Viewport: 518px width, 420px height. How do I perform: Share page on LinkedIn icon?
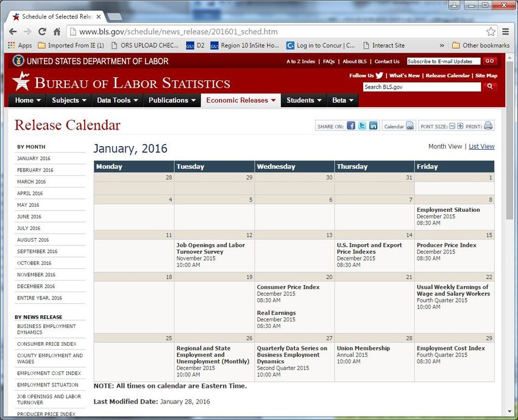coord(374,126)
